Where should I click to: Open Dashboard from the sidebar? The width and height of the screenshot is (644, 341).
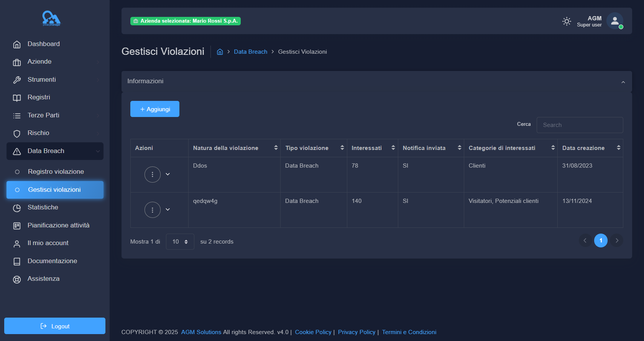pyautogui.click(x=43, y=44)
